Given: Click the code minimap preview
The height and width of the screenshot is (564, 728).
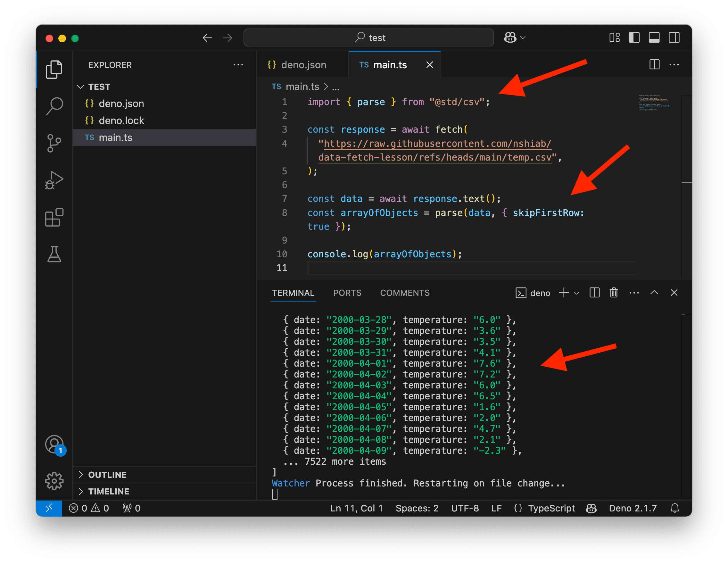Looking at the screenshot, I should pos(655,103).
